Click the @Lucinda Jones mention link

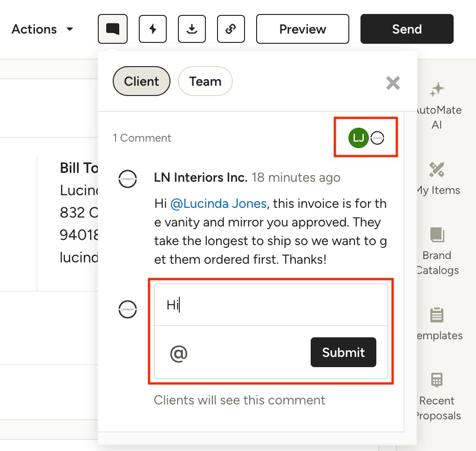[218, 204]
